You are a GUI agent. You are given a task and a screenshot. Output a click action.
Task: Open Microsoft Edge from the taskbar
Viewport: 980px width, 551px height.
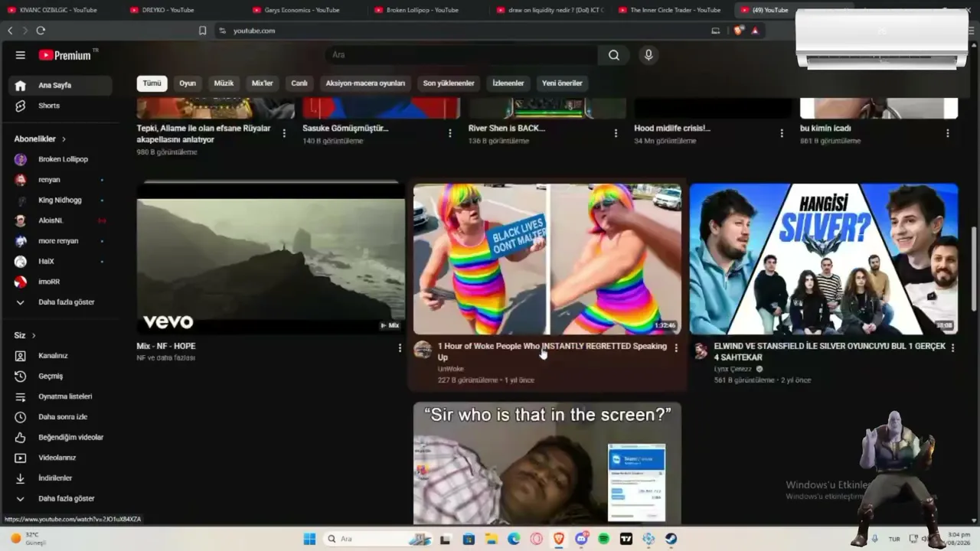[514, 539]
